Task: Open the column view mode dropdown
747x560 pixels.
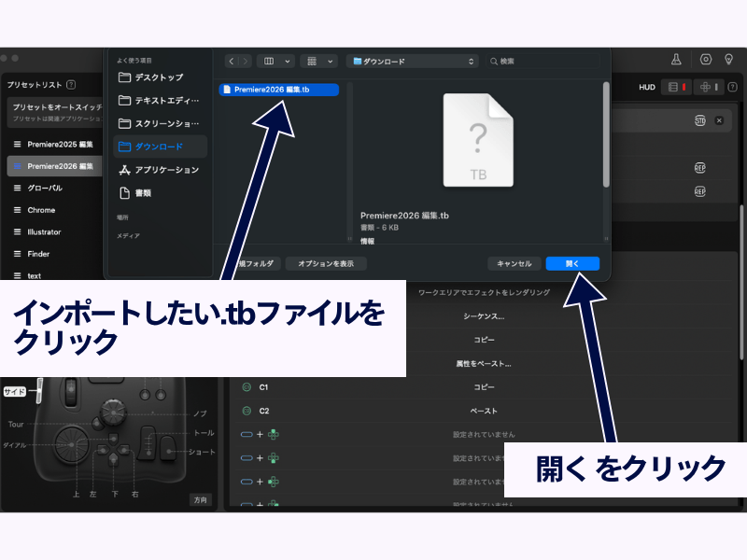Action: (x=277, y=61)
